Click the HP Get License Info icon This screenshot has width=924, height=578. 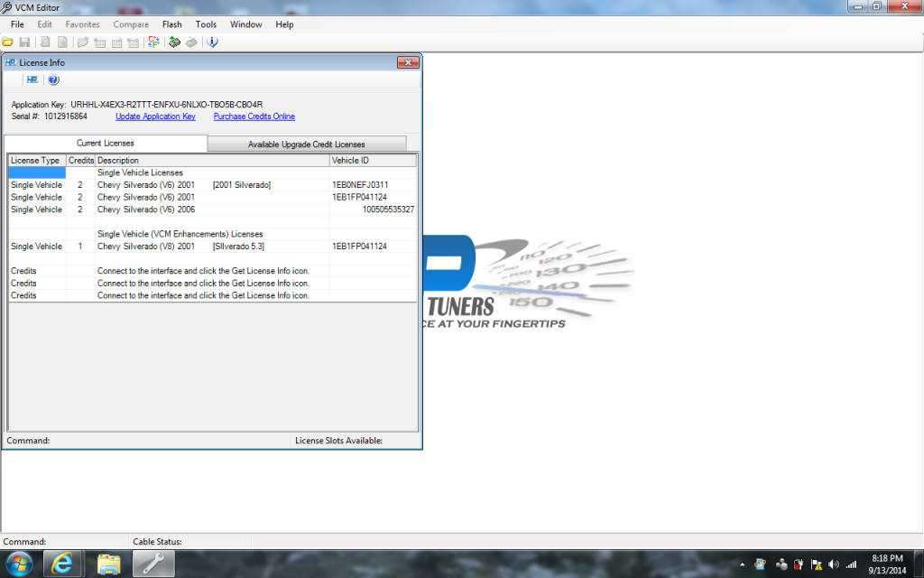(32, 79)
